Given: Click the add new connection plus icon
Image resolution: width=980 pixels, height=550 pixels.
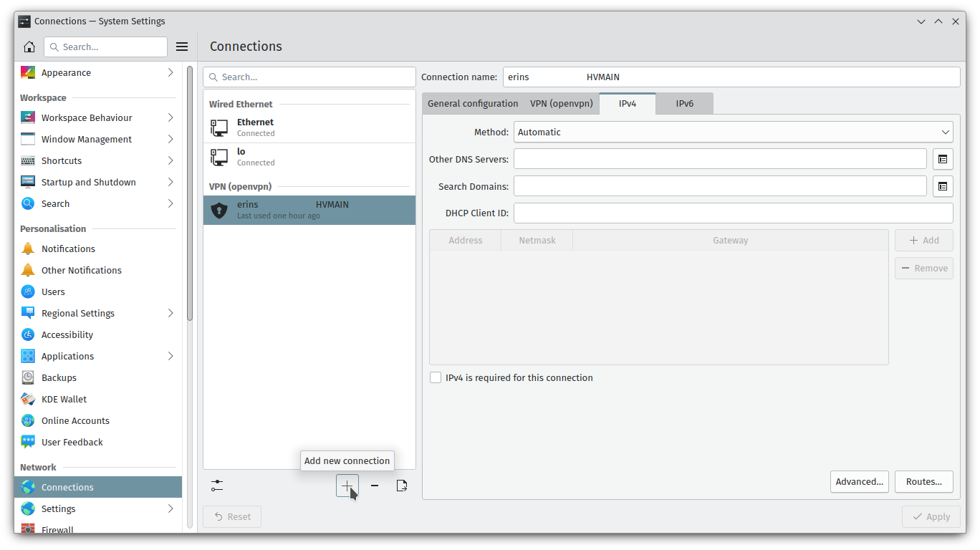Looking at the screenshot, I should (x=347, y=486).
